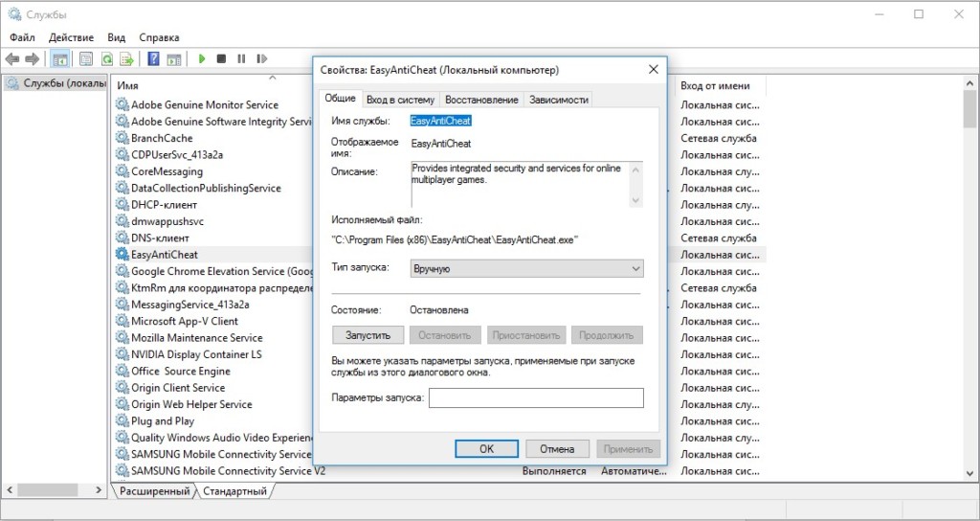Select the Общие tab
This screenshot has height=521, width=980.
341,99
